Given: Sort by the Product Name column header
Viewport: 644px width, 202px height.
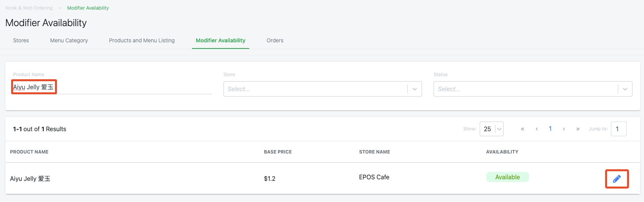Looking at the screenshot, I should point(29,152).
